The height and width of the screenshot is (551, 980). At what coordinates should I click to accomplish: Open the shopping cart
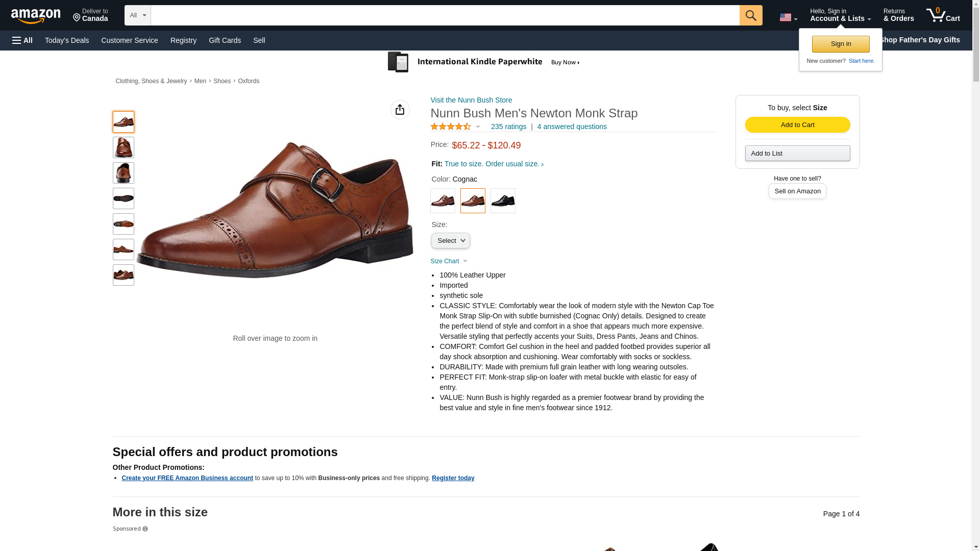click(x=943, y=15)
